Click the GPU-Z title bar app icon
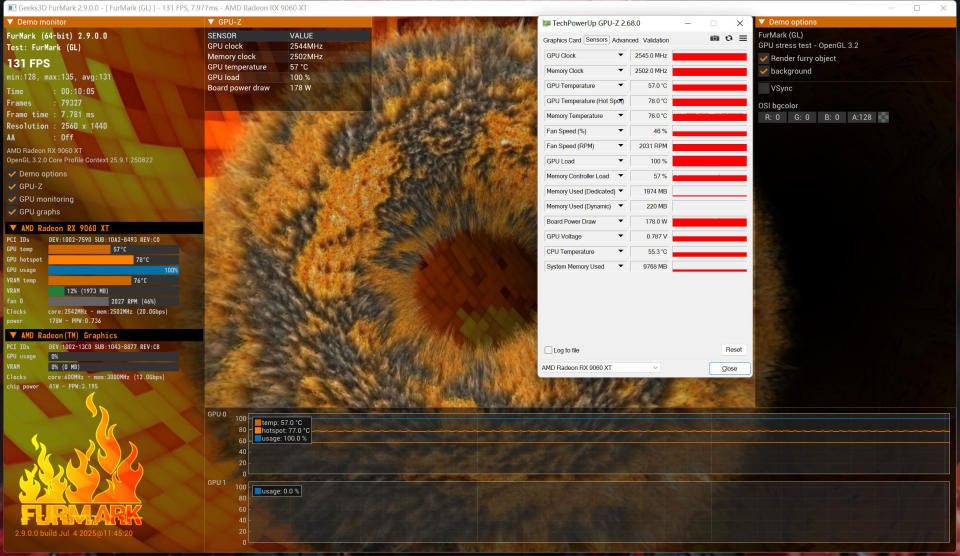The height and width of the screenshot is (556, 960). tap(547, 23)
